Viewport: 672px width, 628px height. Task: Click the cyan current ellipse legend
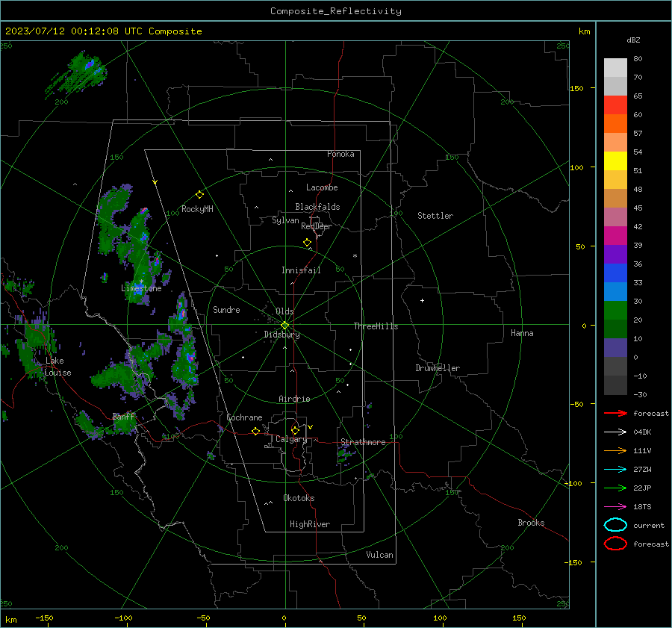coord(615,525)
